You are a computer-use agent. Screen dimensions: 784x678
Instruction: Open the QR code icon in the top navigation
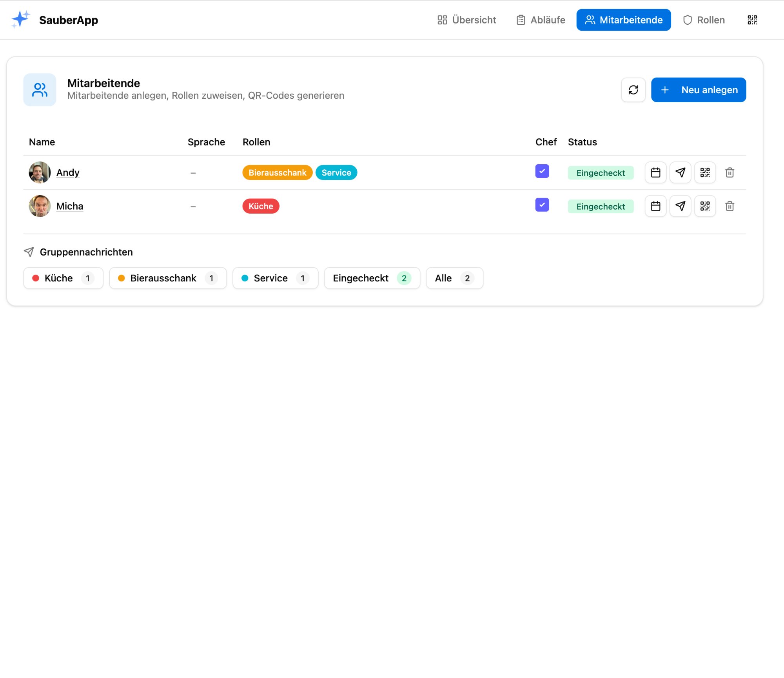coord(752,20)
